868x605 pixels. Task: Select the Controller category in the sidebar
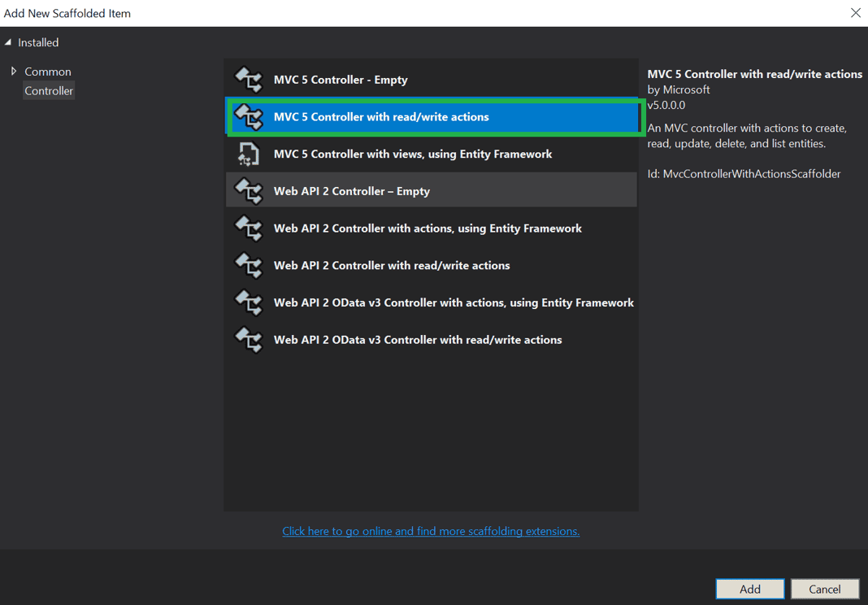(x=49, y=90)
